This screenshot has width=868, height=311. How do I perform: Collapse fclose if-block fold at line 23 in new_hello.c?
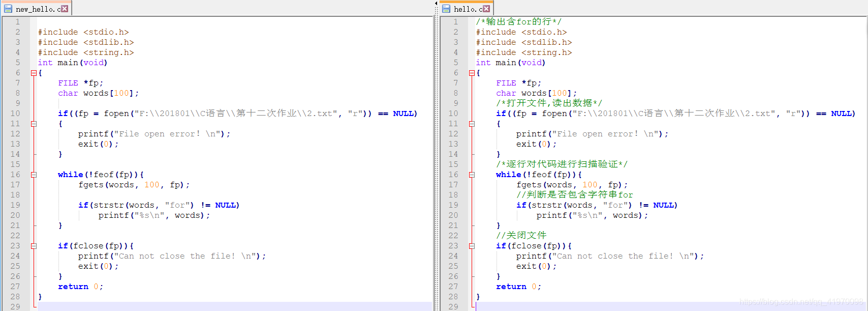[x=34, y=246]
